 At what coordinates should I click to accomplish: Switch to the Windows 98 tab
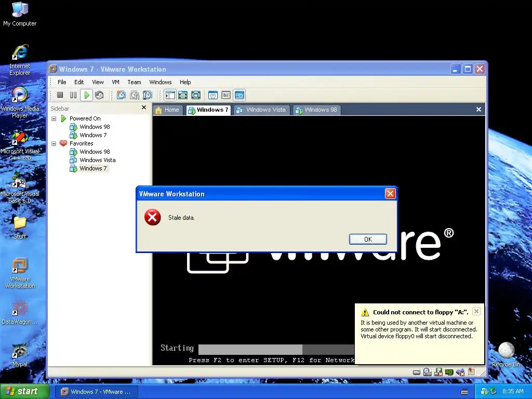click(x=316, y=110)
